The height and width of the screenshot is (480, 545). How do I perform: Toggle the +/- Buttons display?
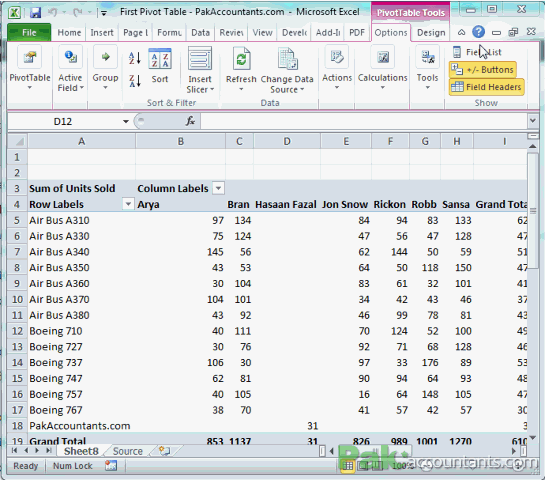[x=482, y=70]
